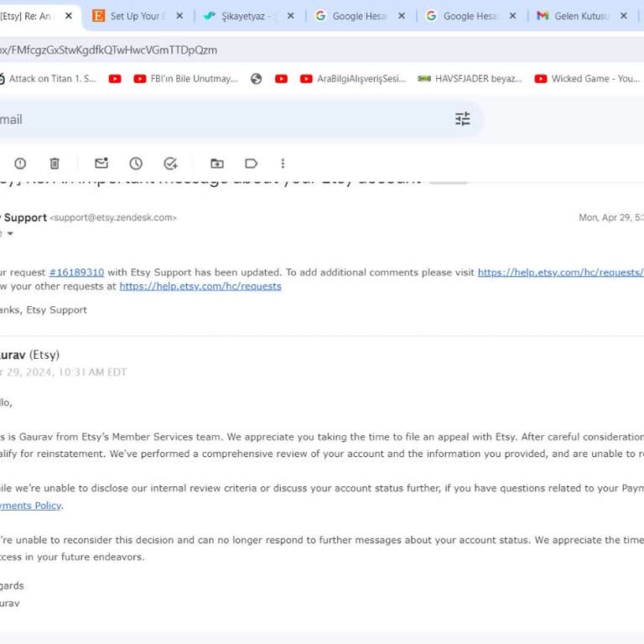Snooze email using clock icon
644x644 pixels.
coord(136,164)
